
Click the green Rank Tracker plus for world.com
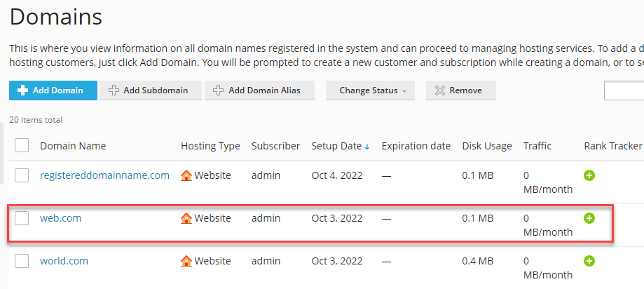pos(589,261)
